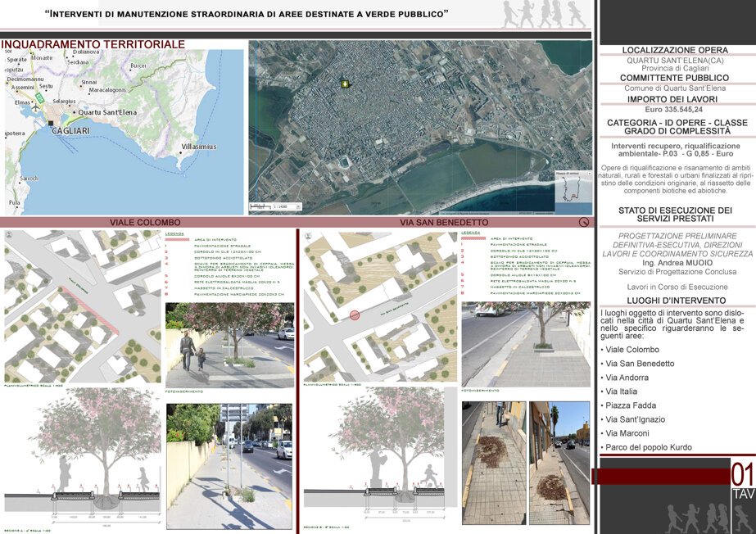Click the red circle marker on Via San Benedetto plan
Image resolution: width=756 pixels, height=534 pixels.
355,315
